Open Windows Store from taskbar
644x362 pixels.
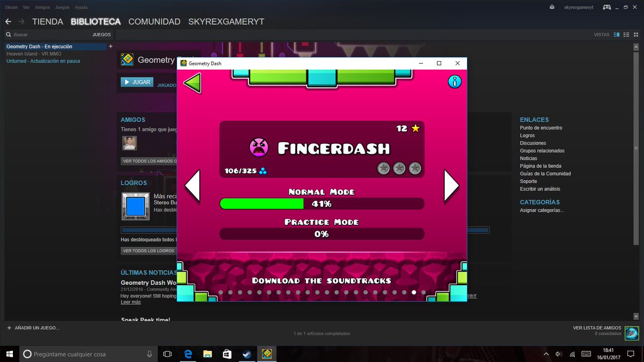point(227,354)
